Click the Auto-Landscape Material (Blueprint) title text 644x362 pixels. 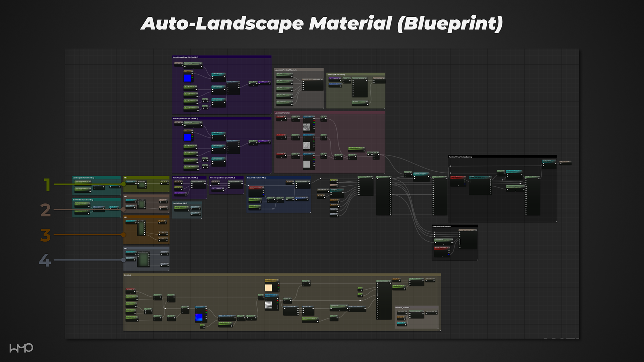[x=322, y=23]
